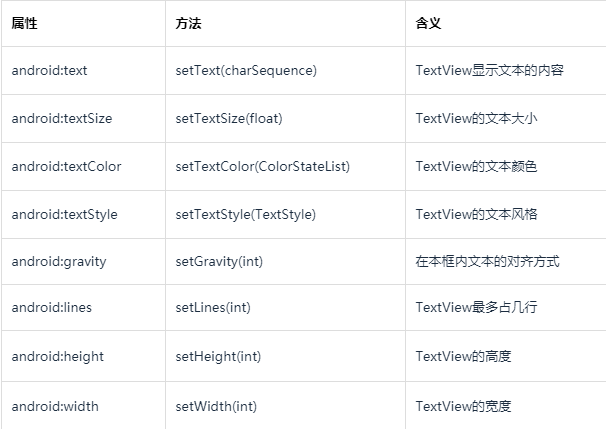Click the setGravity(int) method text

pos(219,262)
